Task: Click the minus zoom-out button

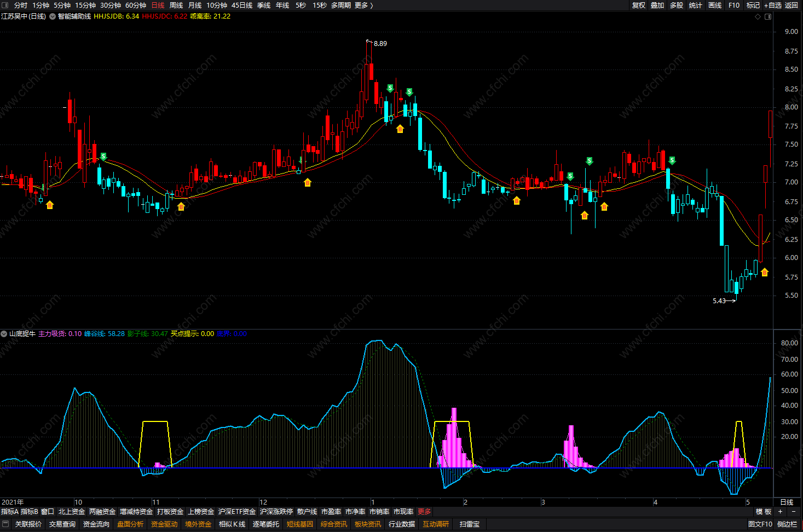Action: [x=794, y=512]
